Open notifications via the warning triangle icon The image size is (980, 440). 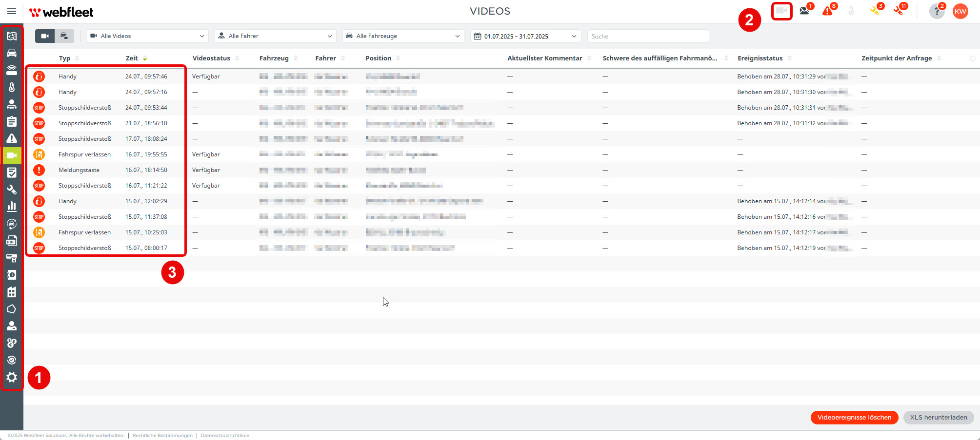click(x=828, y=11)
